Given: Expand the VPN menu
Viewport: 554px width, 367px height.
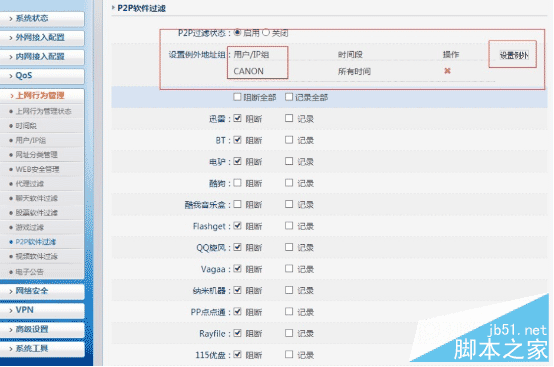Looking at the screenshot, I should [42, 310].
